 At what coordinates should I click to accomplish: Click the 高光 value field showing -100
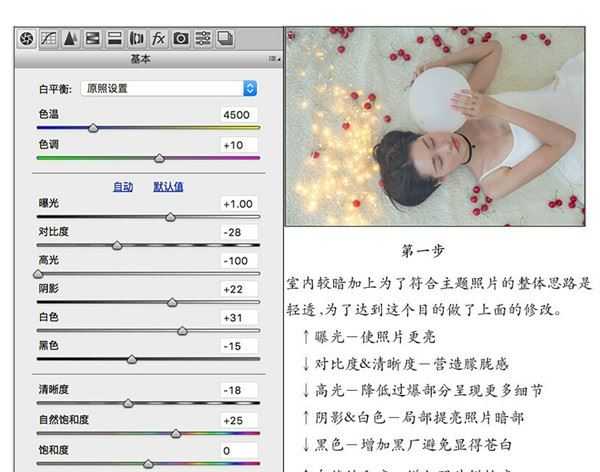point(239,260)
